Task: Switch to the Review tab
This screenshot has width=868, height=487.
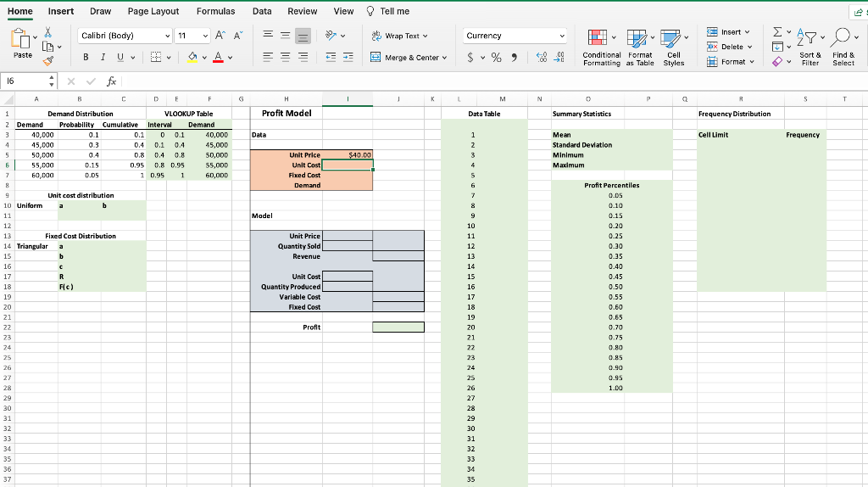Action: 303,11
